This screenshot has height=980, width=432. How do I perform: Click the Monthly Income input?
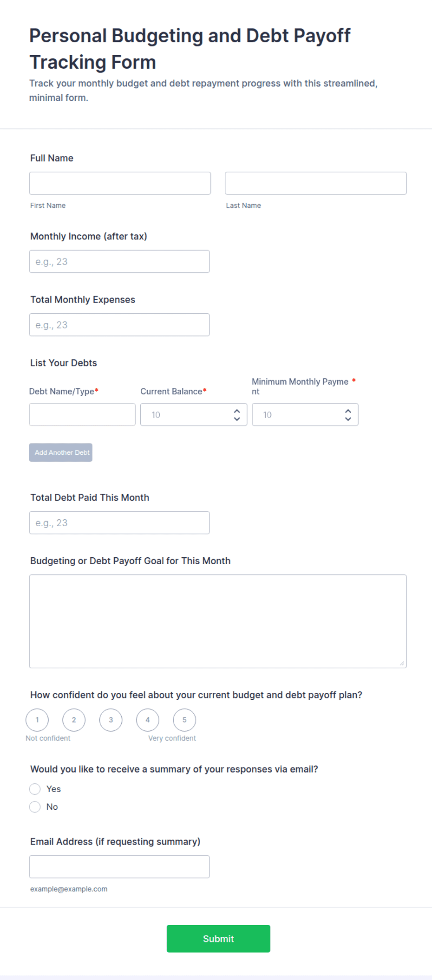click(119, 262)
